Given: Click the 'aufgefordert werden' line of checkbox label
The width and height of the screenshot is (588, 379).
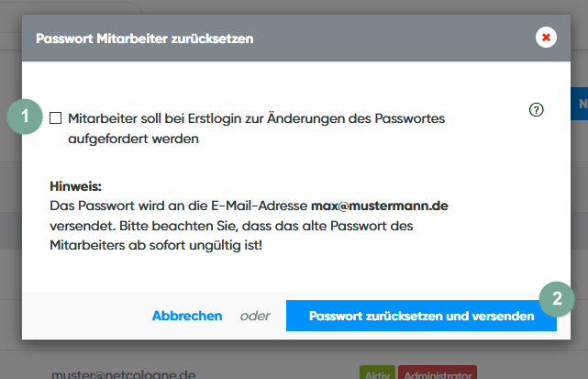Looking at the screenshot, I should click(x=133, y=139).
